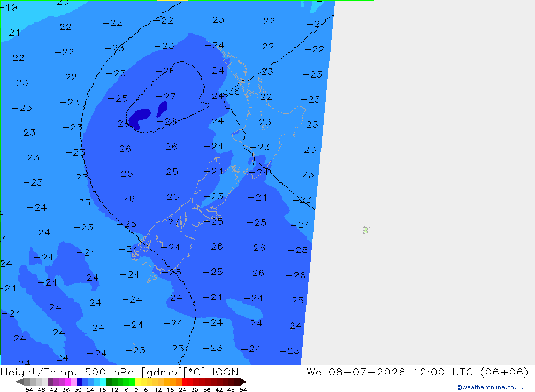Pick the cyan legend swatch near -18
The image size is (535, 392).
[103, 381]
